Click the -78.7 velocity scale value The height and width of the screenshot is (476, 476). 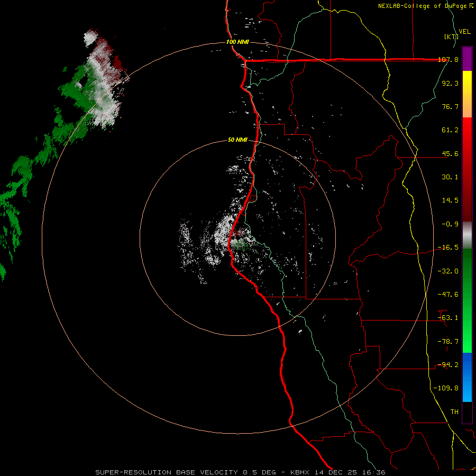coord(448,342)
